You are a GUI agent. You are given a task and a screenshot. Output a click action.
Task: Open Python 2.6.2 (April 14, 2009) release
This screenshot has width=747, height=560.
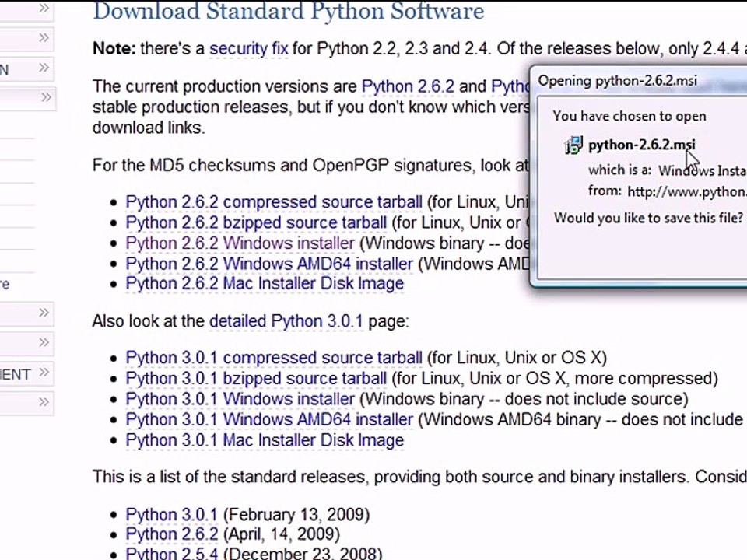pyautogui.click(x=171, y=534)
